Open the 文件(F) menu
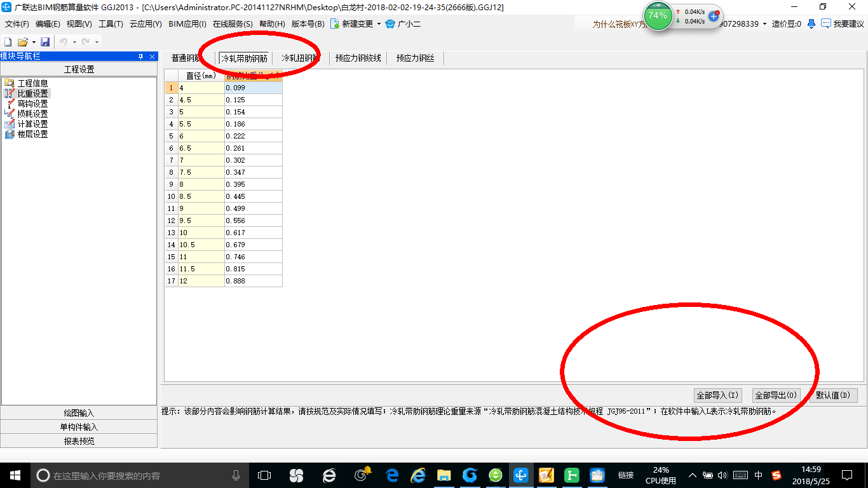The width and height of the screenshot is (868, 488). coord(17,24)
